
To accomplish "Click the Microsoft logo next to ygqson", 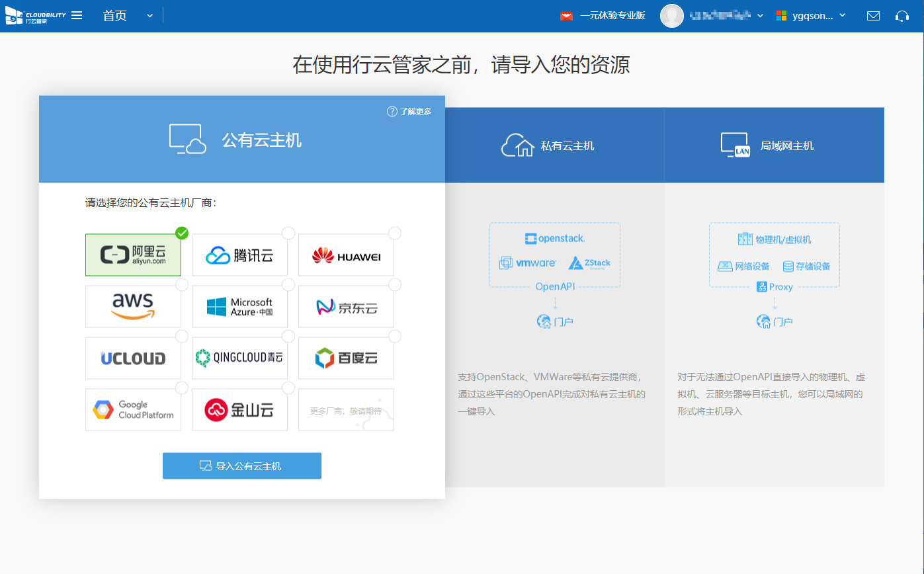I will [x=782, y=16].
